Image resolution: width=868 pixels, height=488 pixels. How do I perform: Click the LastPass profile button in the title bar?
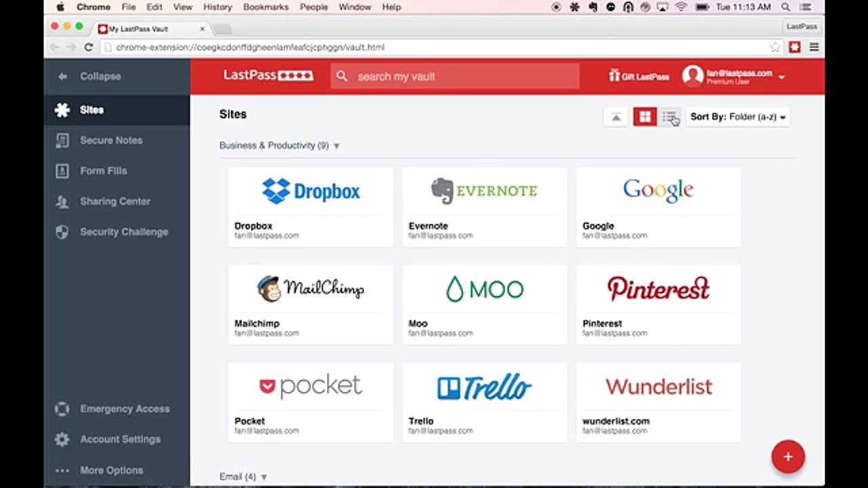tap(802, 26)
